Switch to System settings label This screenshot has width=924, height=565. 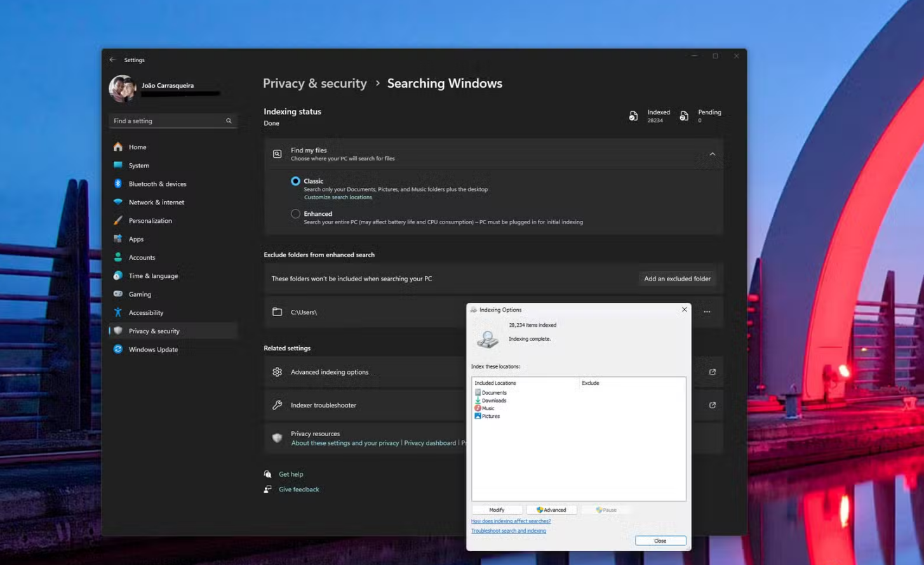pos(139,165)
